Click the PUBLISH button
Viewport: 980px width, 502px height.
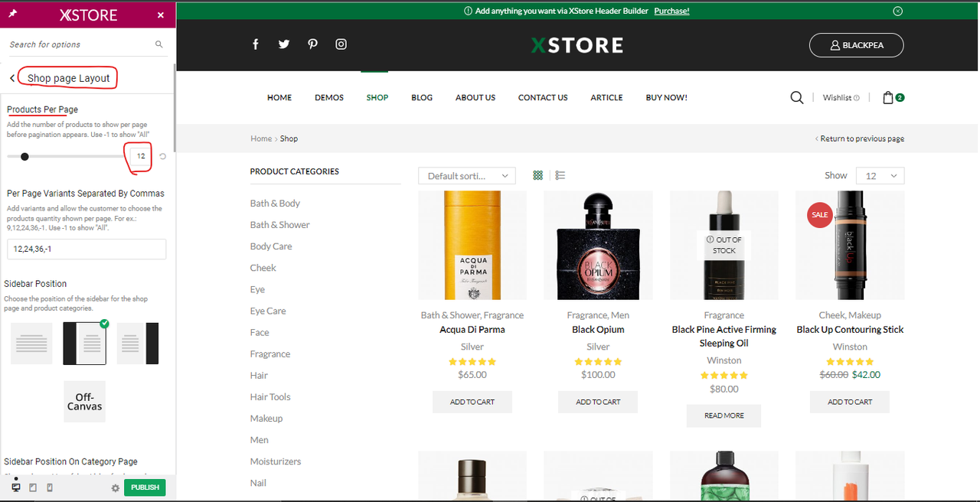tap(145, 487)
